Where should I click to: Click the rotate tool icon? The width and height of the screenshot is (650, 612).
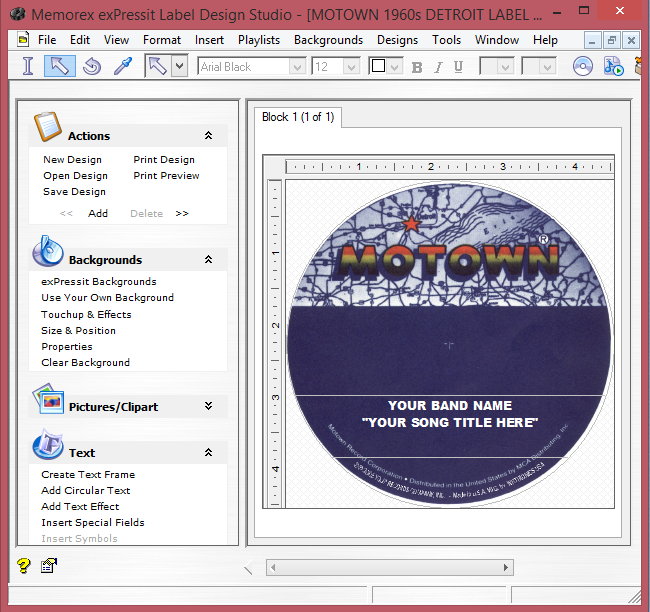(x=91, y=66)
